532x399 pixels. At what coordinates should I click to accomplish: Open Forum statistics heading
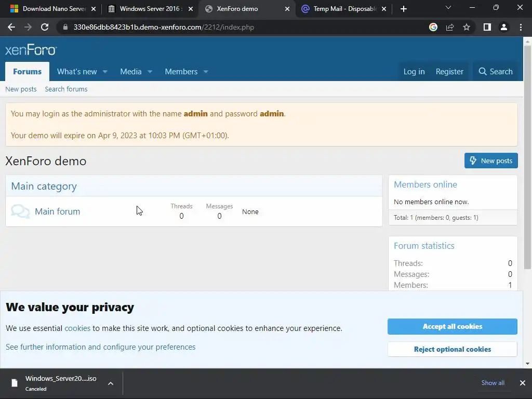click(x=424, y=246)
